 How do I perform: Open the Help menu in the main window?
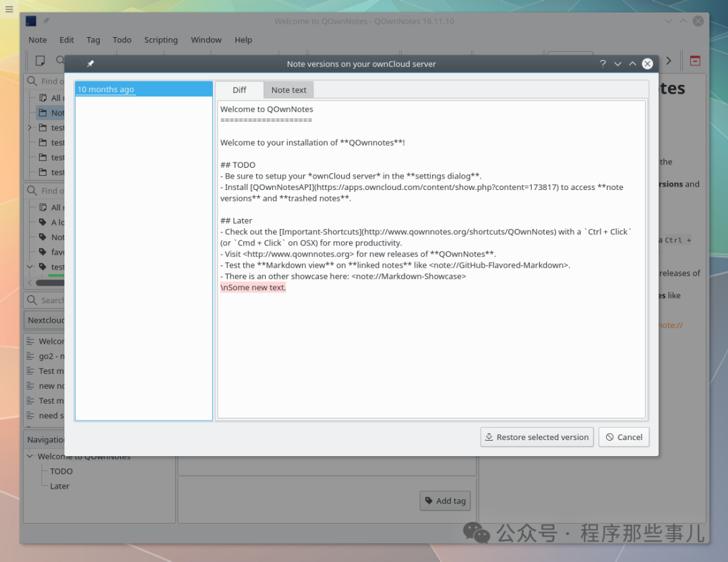coord(243,40)
